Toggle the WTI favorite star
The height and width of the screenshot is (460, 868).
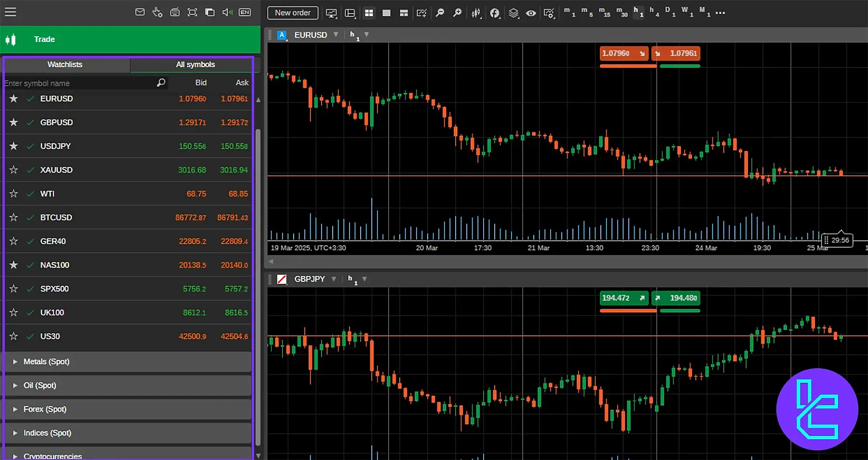pos(14,194)
